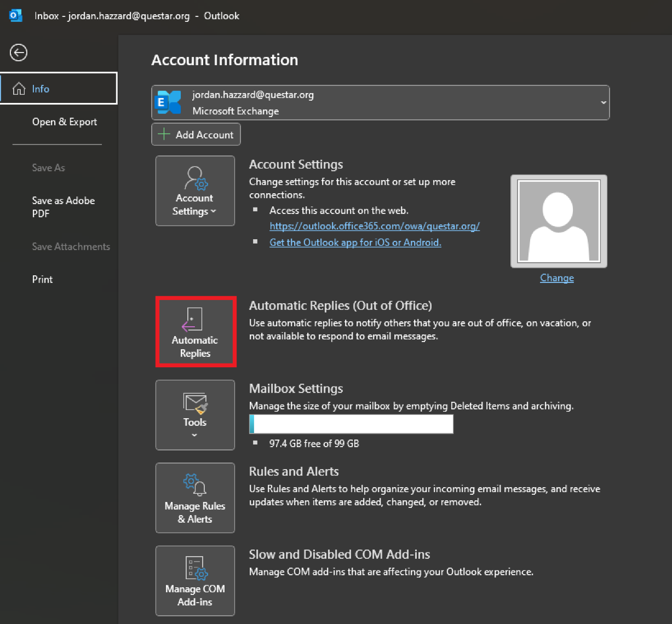
Task: Expand the mailbox Tools dropdown
Action: click(x=195, y=415)
